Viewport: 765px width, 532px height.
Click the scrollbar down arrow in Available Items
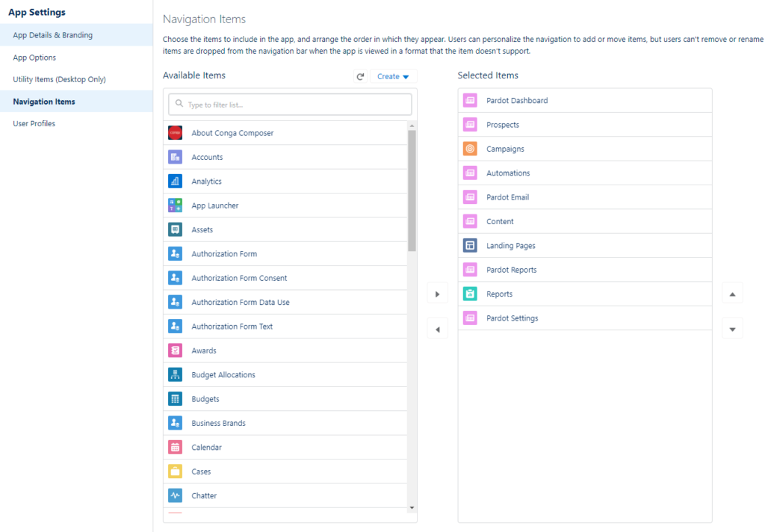(412, 507)
